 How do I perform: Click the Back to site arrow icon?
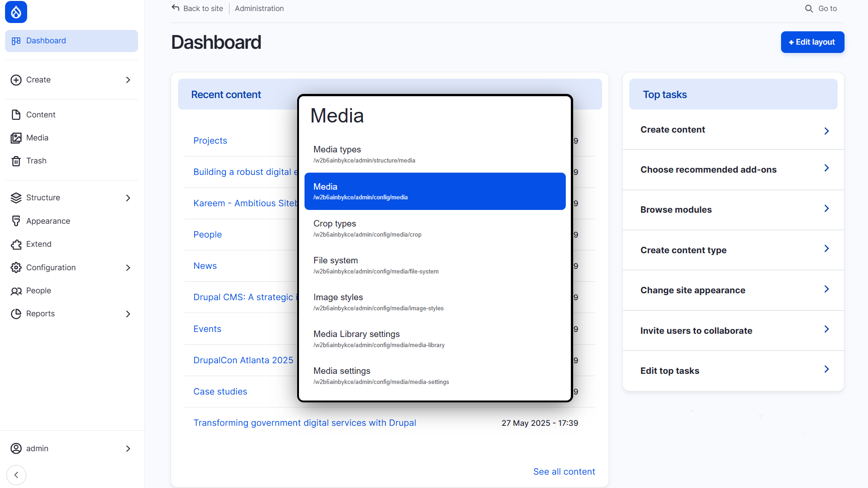point(175,8)
